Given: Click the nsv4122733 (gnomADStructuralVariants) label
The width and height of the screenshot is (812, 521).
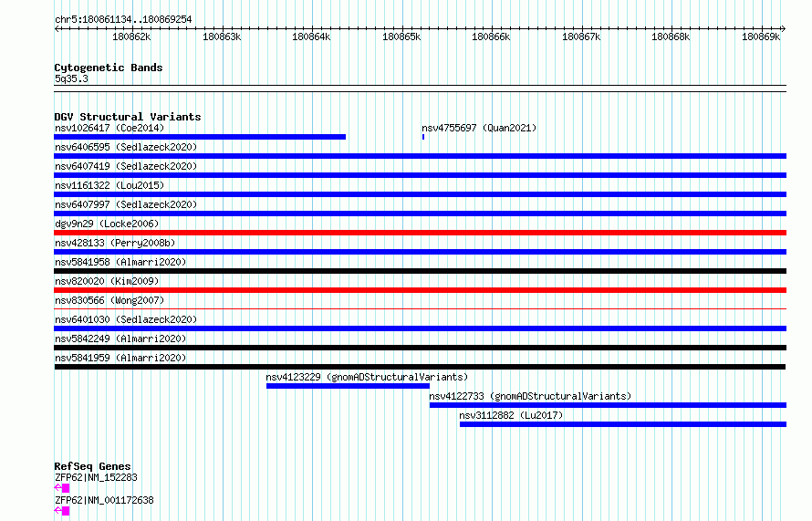Looking at the screenshot, I should (530, 396).
